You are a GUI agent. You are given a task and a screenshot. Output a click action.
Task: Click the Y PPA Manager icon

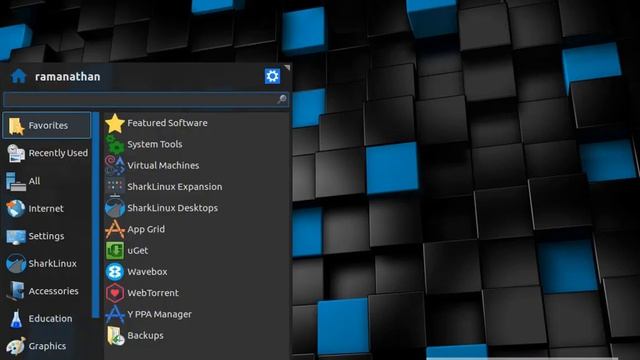point(115,314)
